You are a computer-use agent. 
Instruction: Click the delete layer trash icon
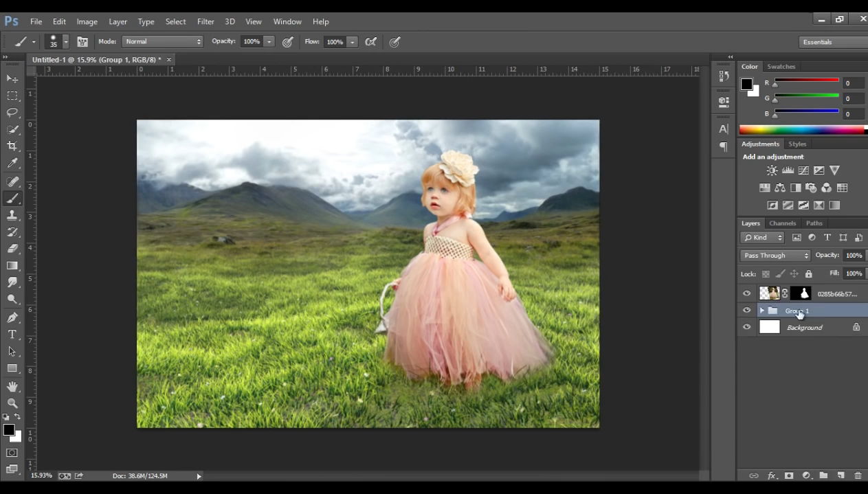(x=858, y=475)
